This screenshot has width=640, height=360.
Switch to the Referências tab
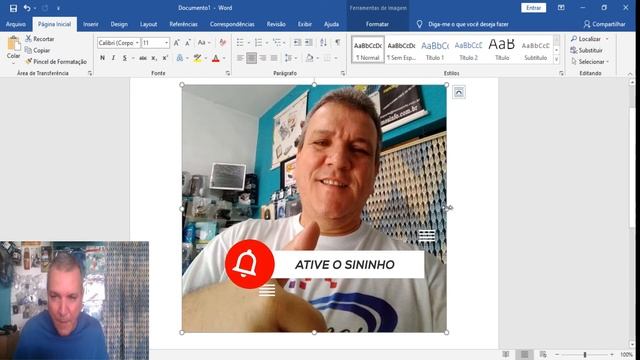(184, 24)
